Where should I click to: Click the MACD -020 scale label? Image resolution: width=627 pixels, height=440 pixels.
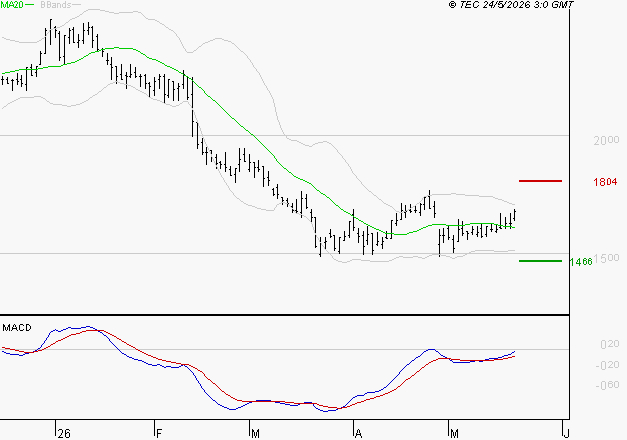[x=607, y=364]
